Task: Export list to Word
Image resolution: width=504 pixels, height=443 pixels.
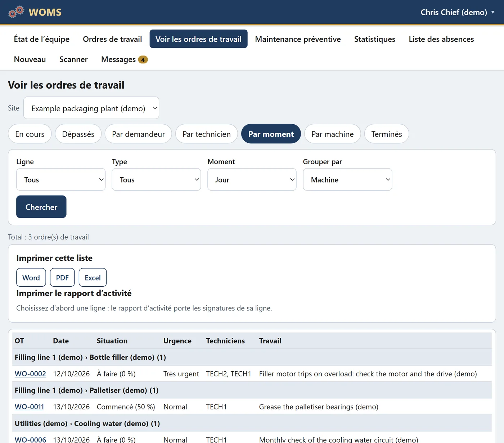Action: click(31, 277)
